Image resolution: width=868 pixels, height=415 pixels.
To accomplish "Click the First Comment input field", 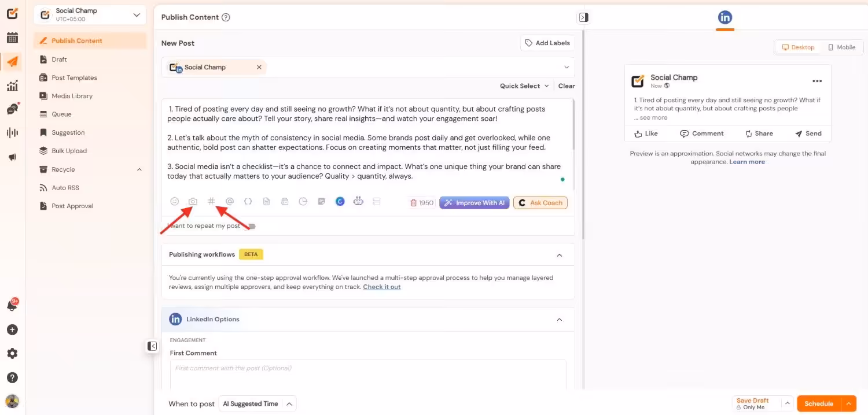I will [x=368, y=373].
